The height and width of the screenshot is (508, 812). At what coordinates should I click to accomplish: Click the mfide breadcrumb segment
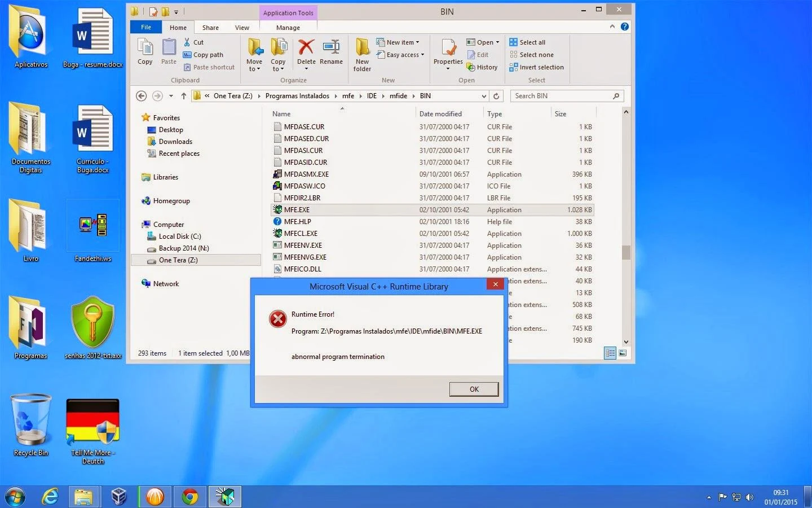[398, 96]
